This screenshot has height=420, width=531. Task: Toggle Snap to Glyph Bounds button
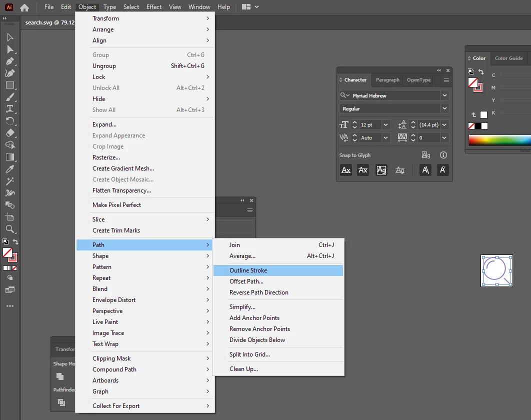[x=381, y=170]
